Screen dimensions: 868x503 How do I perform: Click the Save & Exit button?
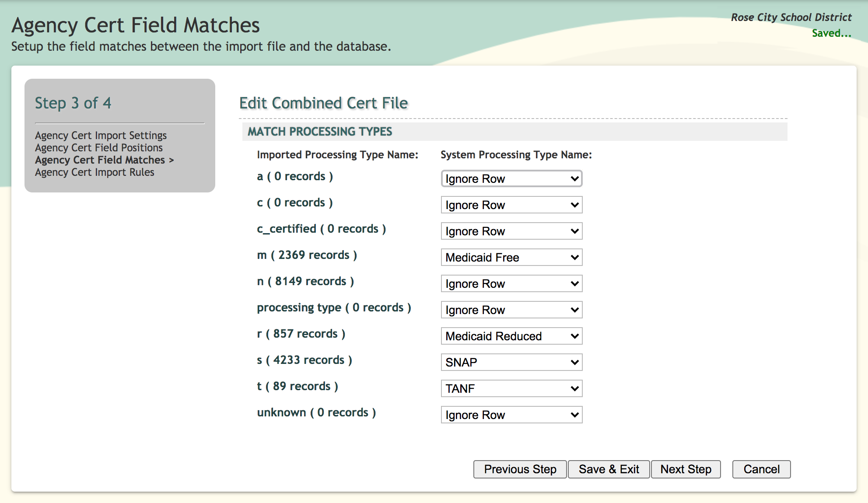pos(609,469)
